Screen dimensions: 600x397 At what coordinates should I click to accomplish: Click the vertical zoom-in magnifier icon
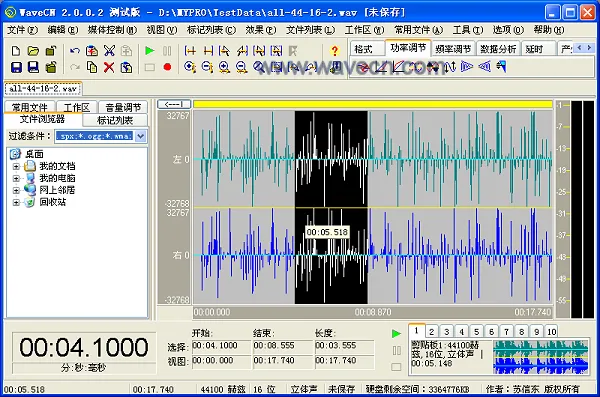(225, 67)
